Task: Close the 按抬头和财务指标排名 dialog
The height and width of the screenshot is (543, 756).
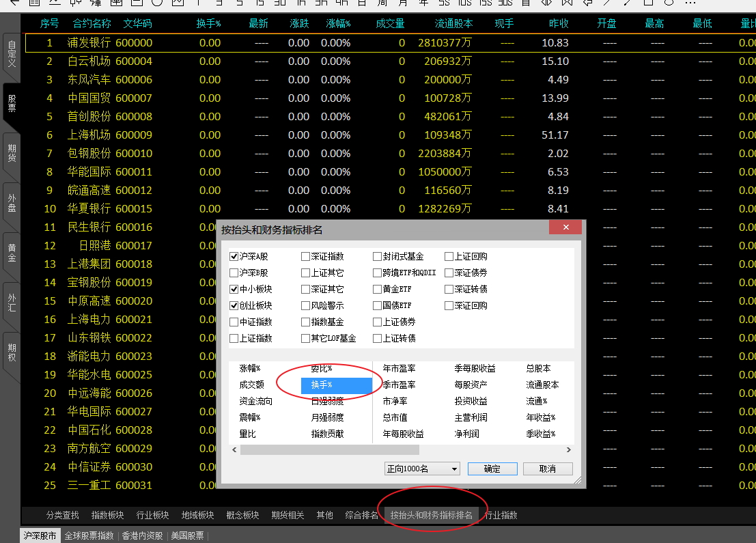Action: (566, 229)
